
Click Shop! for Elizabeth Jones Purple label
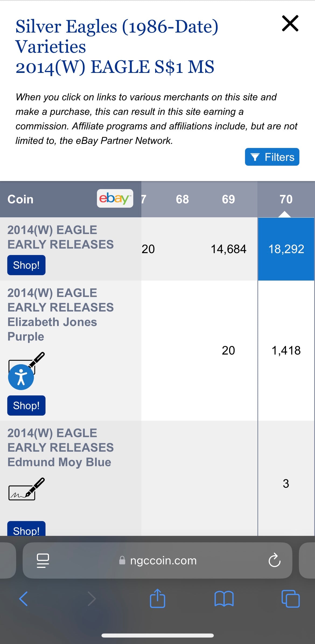[26, 406]
